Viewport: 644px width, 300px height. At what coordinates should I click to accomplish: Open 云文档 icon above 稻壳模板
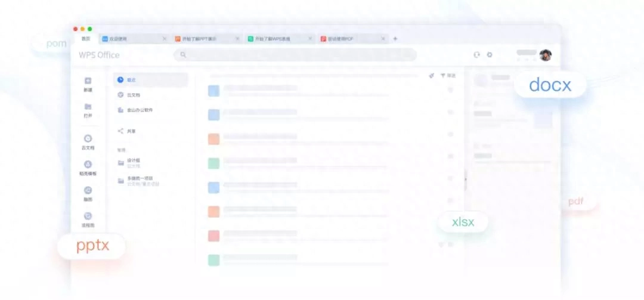pyautogui.click(x=88, y=138)
